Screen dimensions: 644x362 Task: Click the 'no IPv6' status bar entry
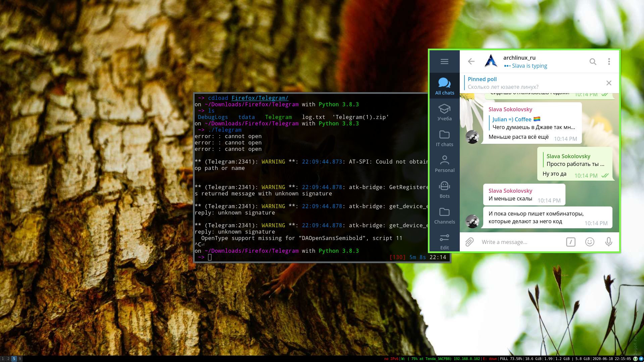(391, 359)
